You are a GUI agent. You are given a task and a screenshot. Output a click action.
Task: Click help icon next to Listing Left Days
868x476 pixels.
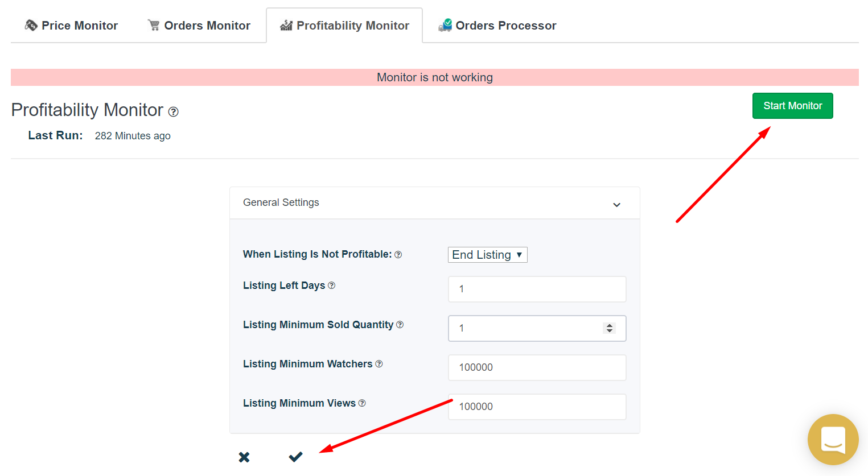(x=332, y=285)
